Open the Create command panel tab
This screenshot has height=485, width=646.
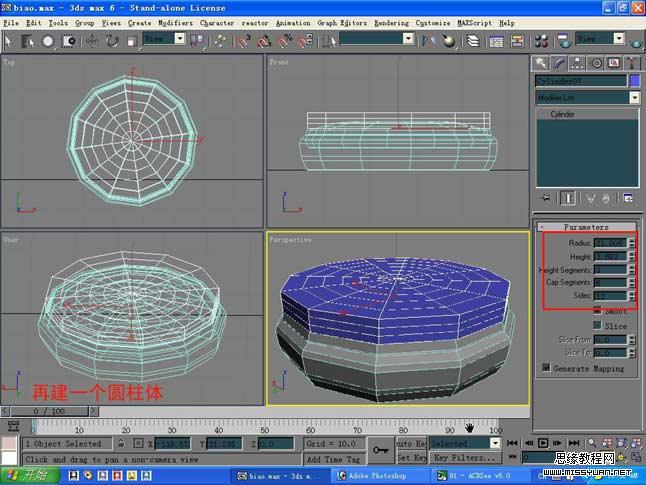[540, 63]
